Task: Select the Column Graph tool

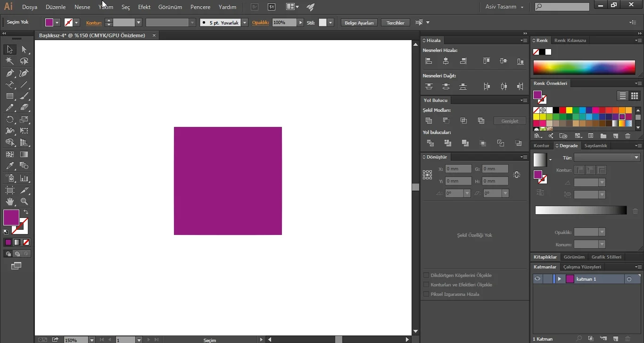Action: 24,178
